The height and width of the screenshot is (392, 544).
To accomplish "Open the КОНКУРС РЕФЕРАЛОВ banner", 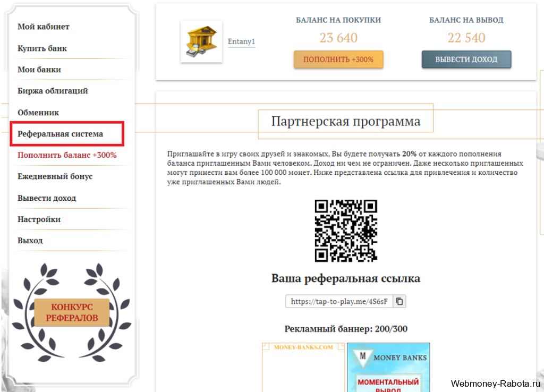I will click(x=72, y=312).
